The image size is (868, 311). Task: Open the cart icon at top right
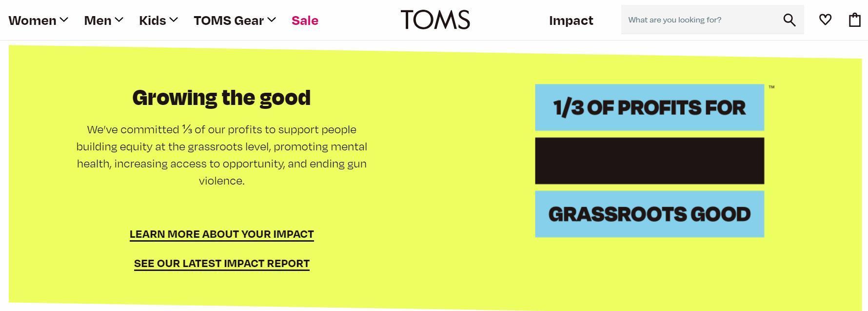click(x=854, y=20)
